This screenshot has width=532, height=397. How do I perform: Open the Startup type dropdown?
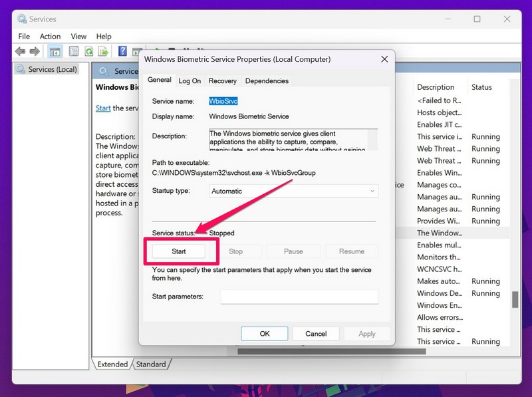pos(371,191)
